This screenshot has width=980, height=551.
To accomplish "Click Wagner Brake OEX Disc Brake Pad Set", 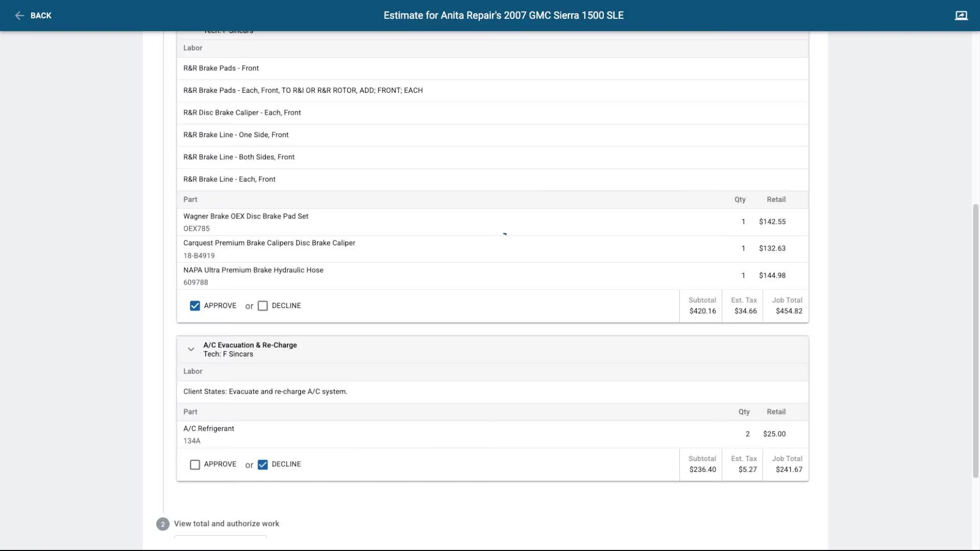I will pos(246,216).
